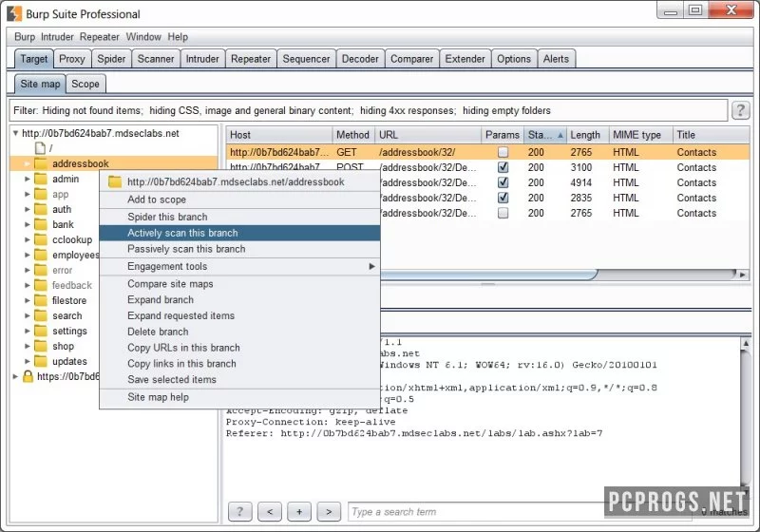Click the Burp Suite logo in title bar
Screen dimensions: 760x532
click(x=14, y=13)
